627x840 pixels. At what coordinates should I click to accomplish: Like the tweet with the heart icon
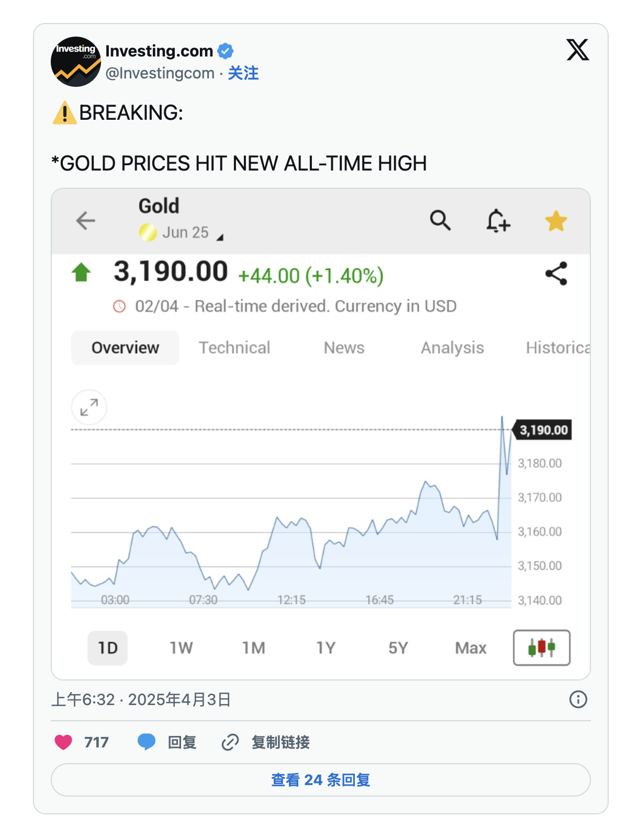(x=63, y=742)
